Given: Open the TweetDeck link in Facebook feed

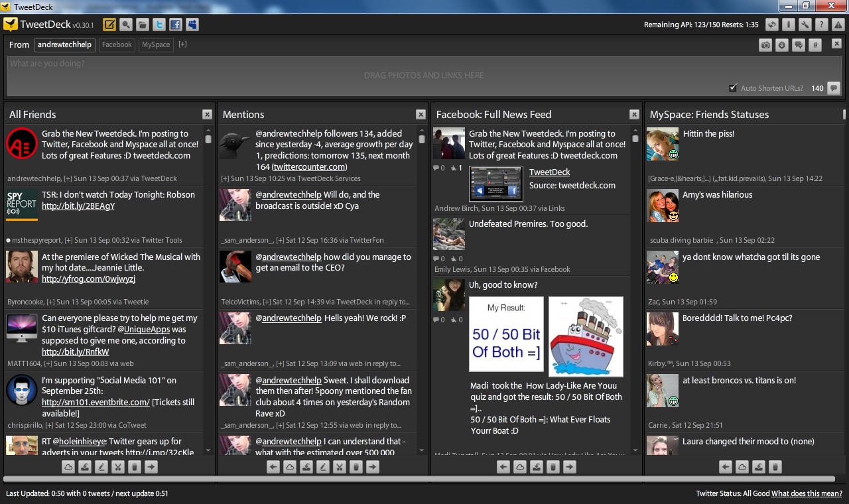Looking at the screenshot, I should pos(549,172).
